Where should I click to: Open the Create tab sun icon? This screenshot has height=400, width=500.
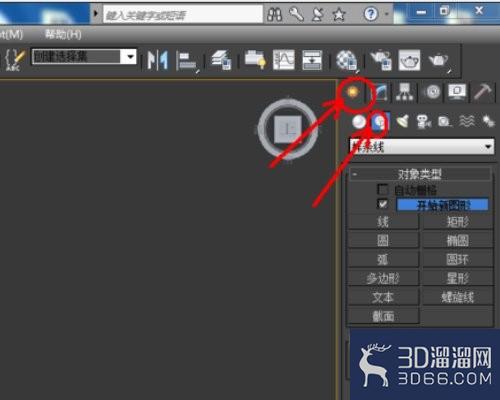[352, 92]
